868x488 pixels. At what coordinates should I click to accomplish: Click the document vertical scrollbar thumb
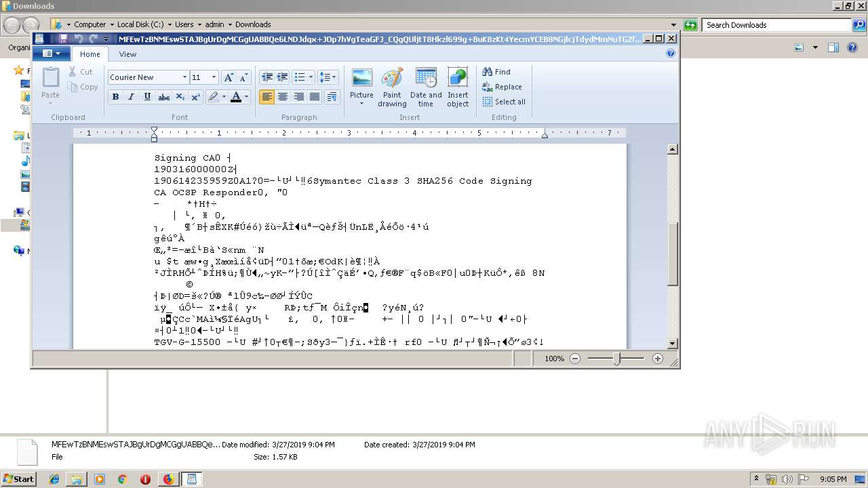point(673,256)
